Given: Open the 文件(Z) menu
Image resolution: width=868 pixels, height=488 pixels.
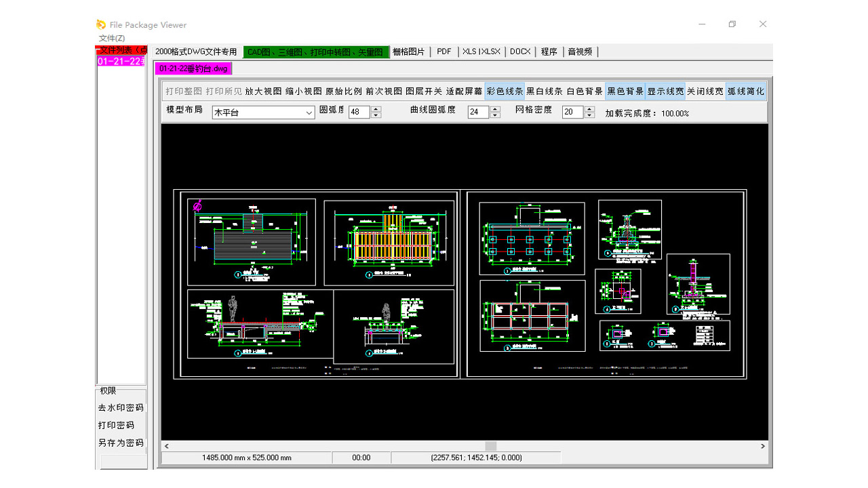Looking at the screenshot, I should pyautogui.click(x=112, y=38).
